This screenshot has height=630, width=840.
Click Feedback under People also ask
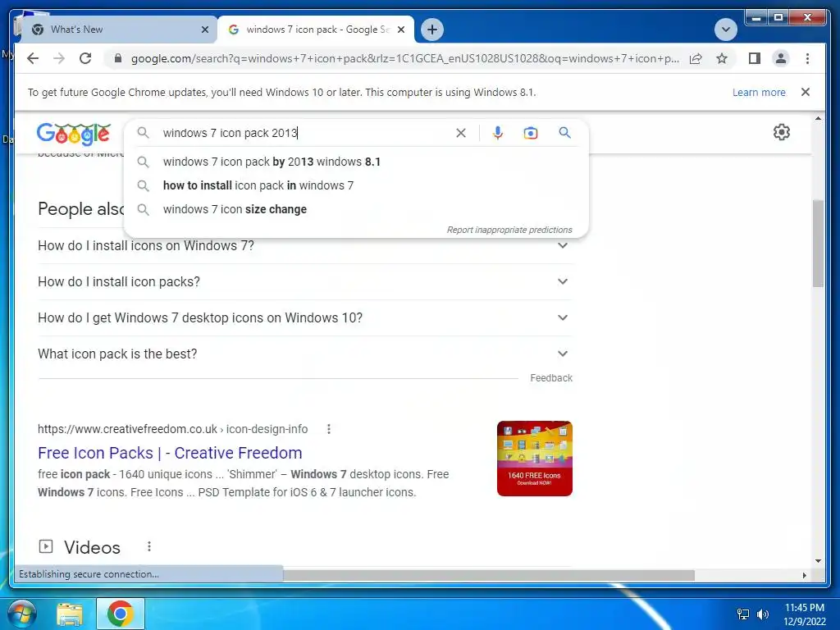coord(551,377)
